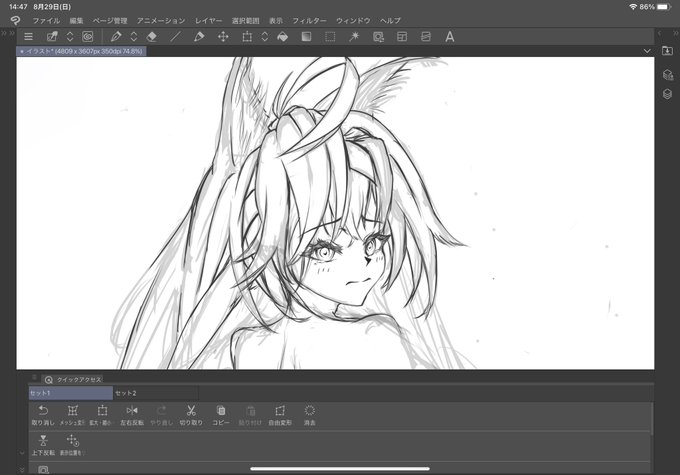Open the ページ管理 menu

click(110, 20)
